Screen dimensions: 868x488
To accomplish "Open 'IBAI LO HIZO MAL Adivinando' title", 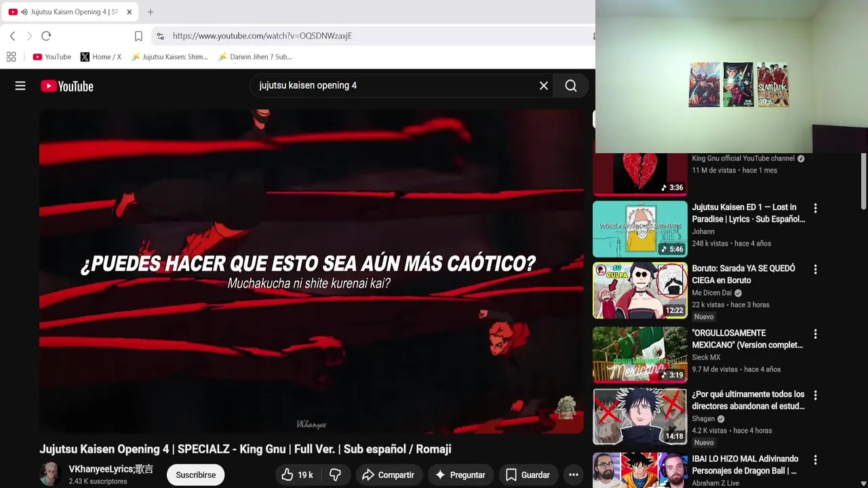I will coord(745,465).
